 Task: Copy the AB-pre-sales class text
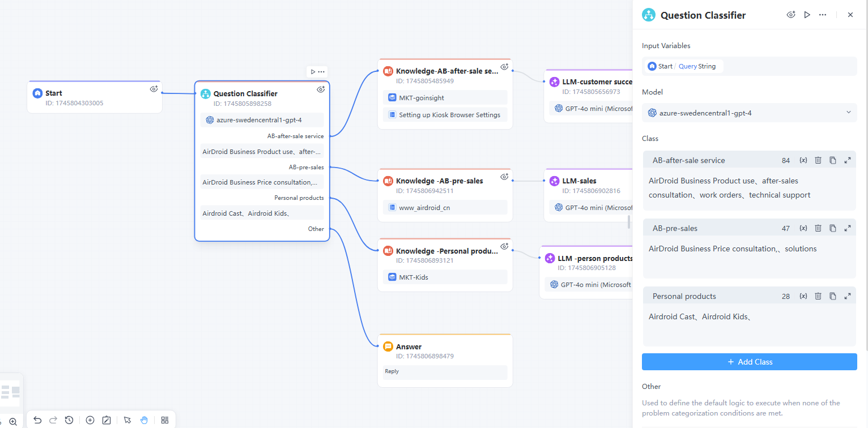833,228
